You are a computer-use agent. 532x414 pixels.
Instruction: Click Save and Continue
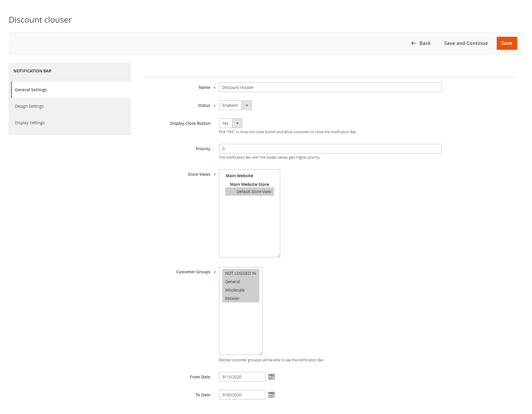pos(466,43)
